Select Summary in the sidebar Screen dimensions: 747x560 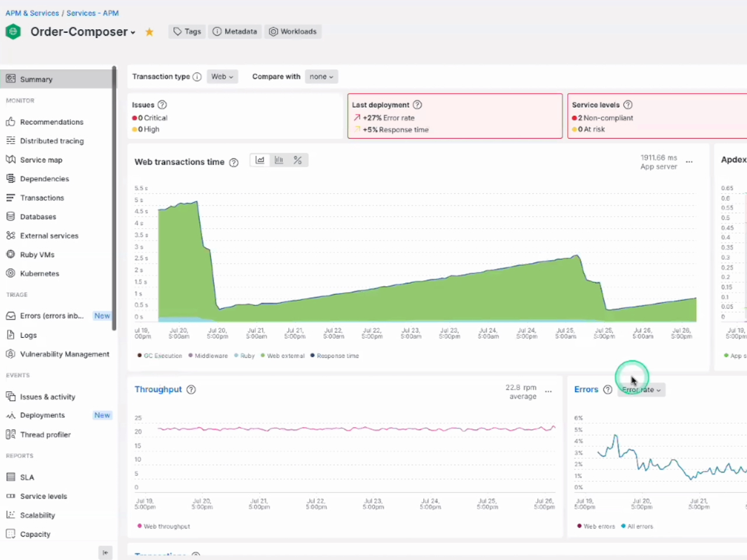point(57,79)
